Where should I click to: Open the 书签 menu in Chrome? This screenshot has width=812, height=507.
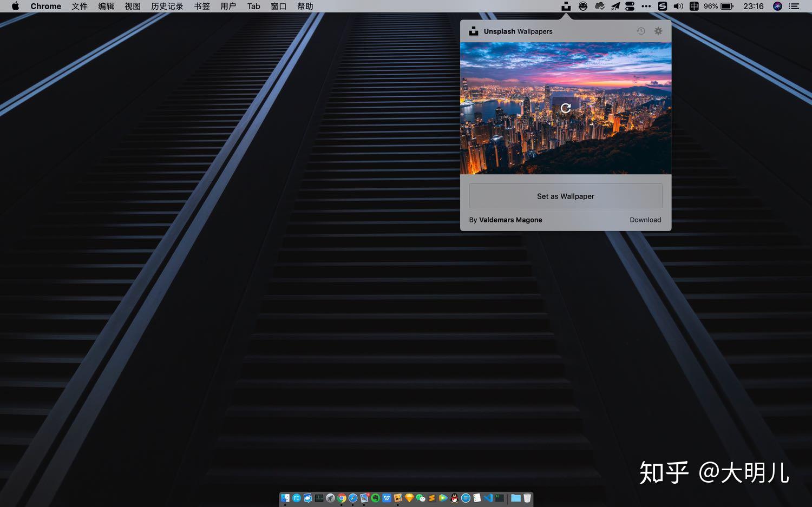201,6
